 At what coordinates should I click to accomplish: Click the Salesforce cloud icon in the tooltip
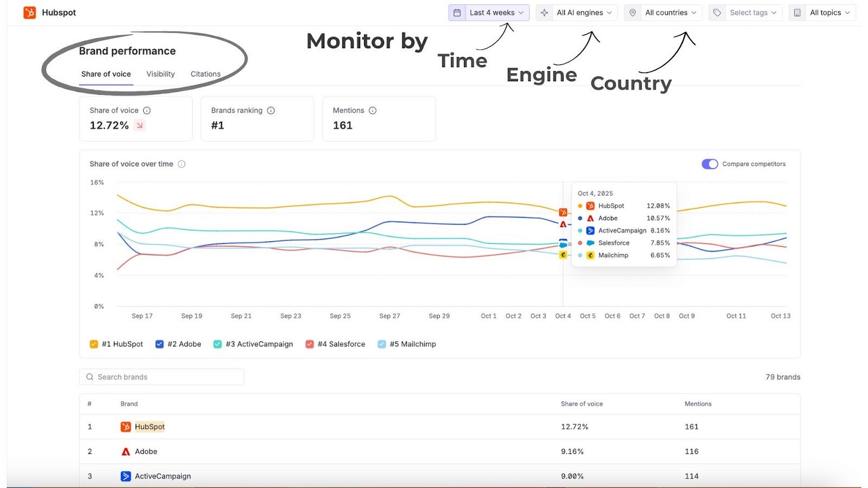point(590,243)
